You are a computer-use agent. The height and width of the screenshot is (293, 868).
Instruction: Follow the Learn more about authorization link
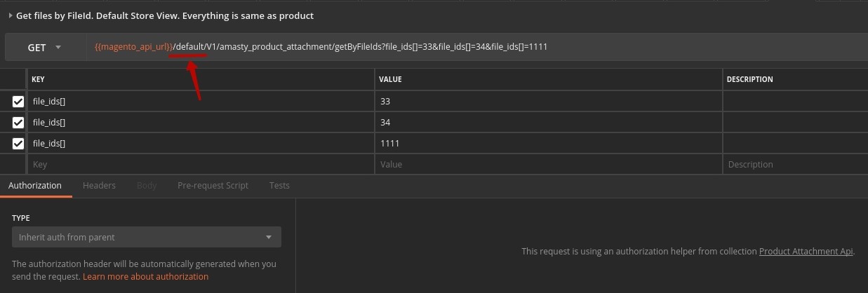(145, 277)
